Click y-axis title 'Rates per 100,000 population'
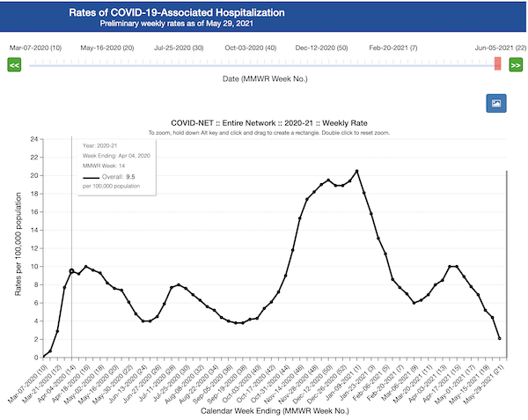 click(18, 244)
